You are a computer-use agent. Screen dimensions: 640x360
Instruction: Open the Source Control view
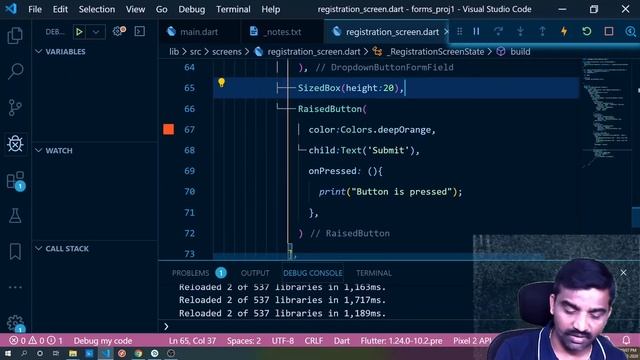(x=15, y=107)
